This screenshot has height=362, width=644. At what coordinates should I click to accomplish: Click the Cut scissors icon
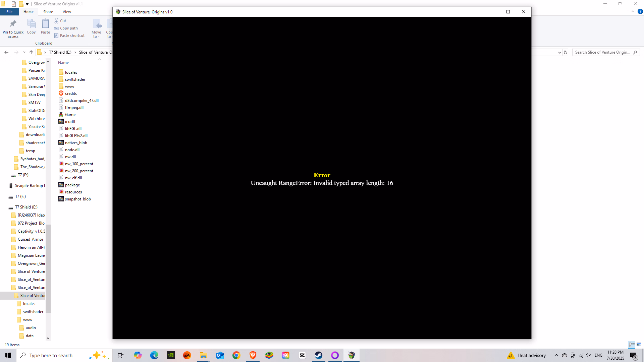(56, 21)
